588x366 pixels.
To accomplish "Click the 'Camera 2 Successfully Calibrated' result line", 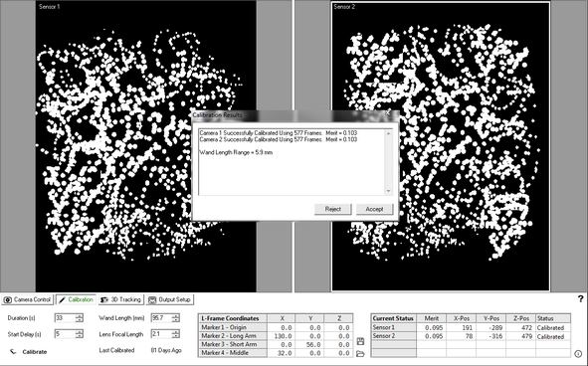I will (279, 139).
